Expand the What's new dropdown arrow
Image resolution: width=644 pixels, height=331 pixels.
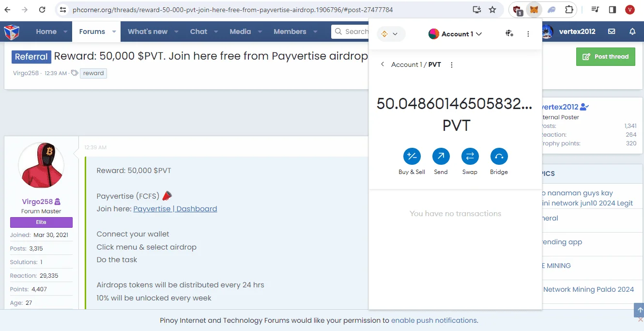tap(177, 32)
